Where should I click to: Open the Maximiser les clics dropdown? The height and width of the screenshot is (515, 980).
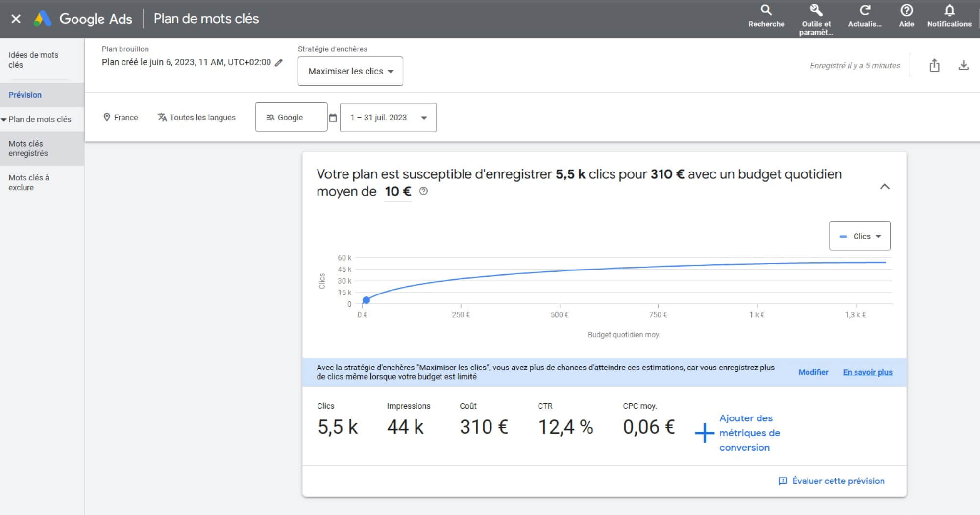(350, 72)
